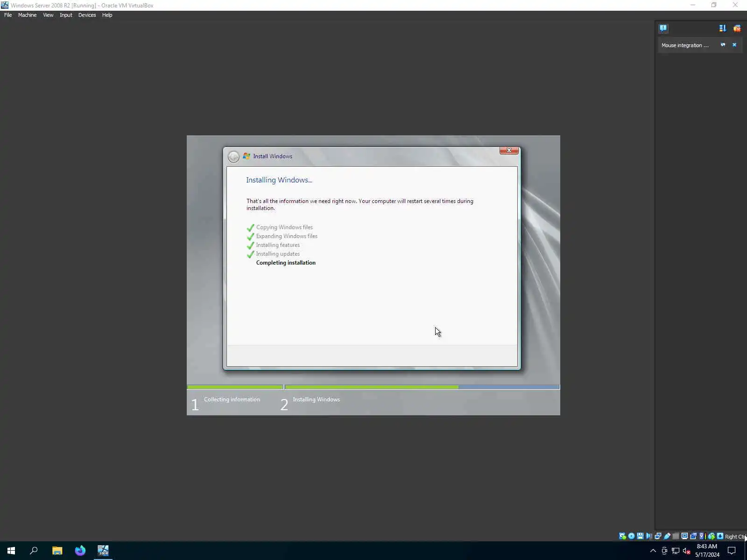Screen dimensions: 747x560
Task: Restore down the VirtualBox VM window
Action: pos(714,5)
